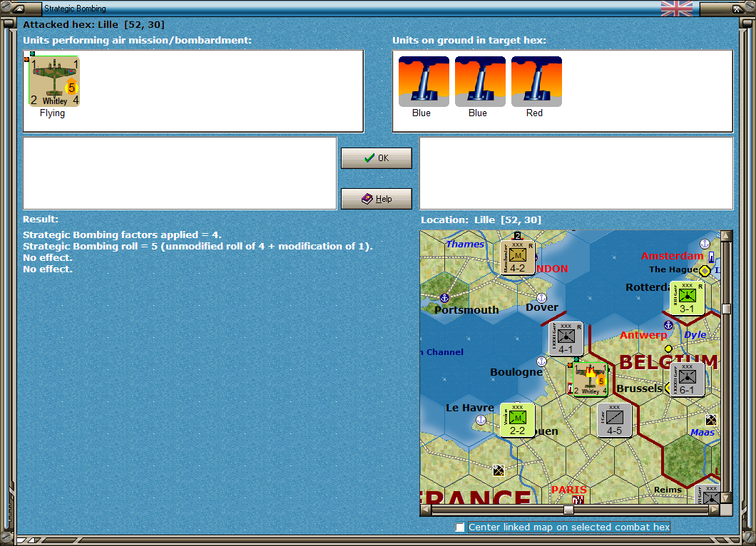Image resolution: width=756 pixels, height=546 pixels.
Task: Click the resource icon near the Maas
Action: pyautogui.click(x=711, y=420)
